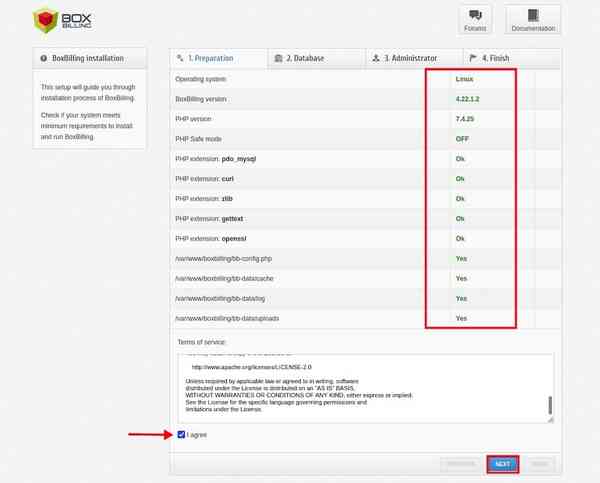Select the PHP Safe mode OFF value
This screenshot has height=483, width=600.
(462, 139)
